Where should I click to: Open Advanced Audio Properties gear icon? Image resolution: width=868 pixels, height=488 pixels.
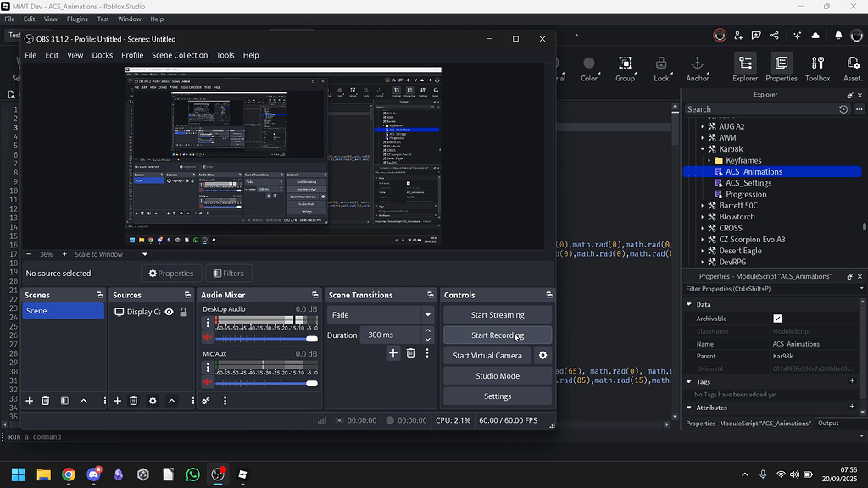[206, 401]
